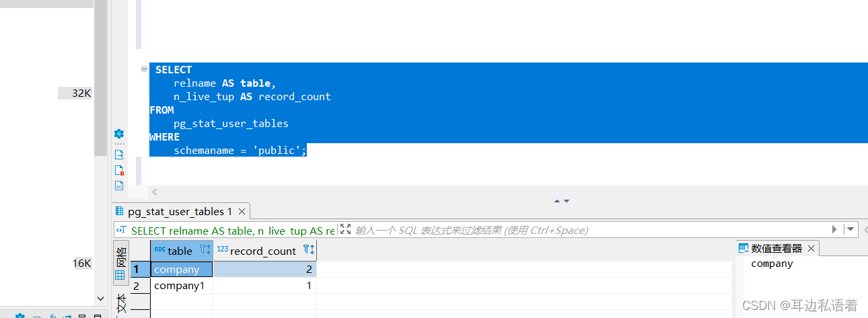The image size is (868, 318).
Task: Click the filter/sort icon on record_count column
Action: point(308,250)
